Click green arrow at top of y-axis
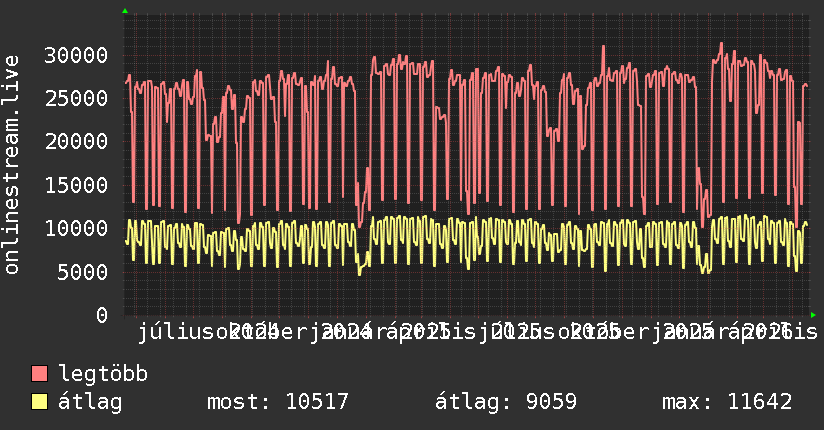The height and width of the screenshot is (430, 824). point(125,11)
